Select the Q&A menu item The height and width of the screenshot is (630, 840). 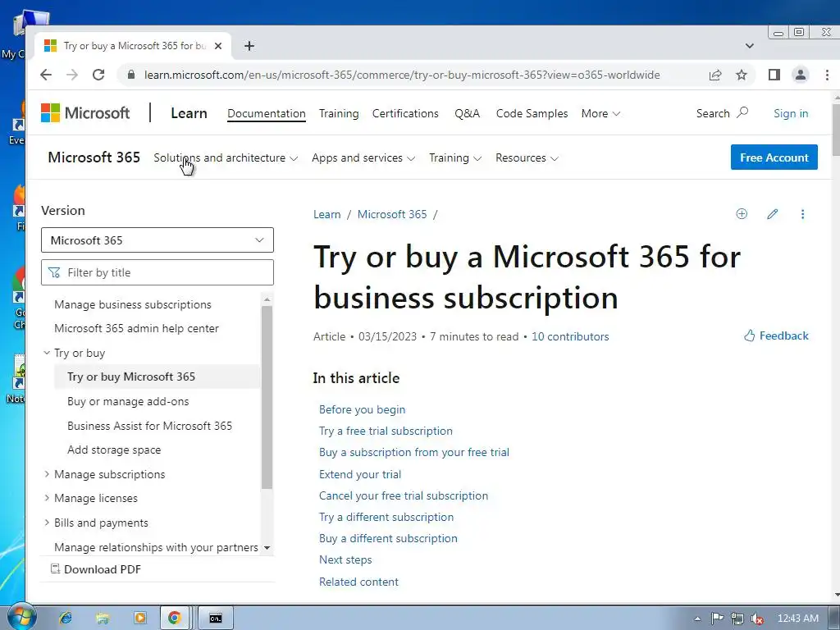pos(467,113)
